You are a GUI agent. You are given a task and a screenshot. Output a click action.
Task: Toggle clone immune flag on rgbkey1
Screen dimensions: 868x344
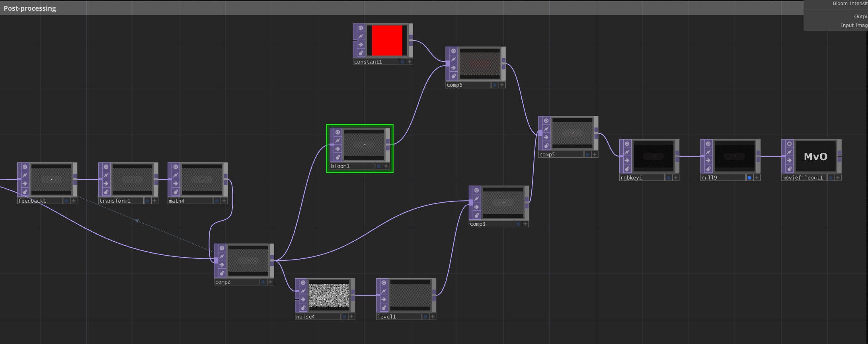627,152
